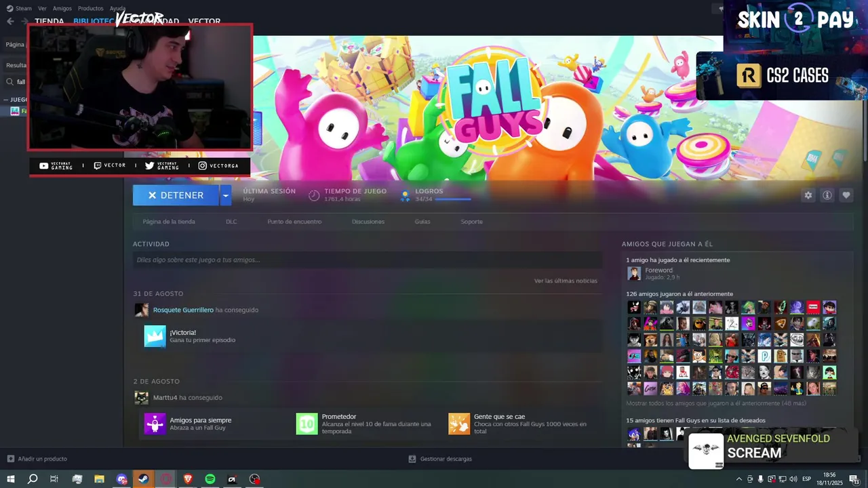
Task: Click the taskbar clock showing 18:56
Action: 829,479
